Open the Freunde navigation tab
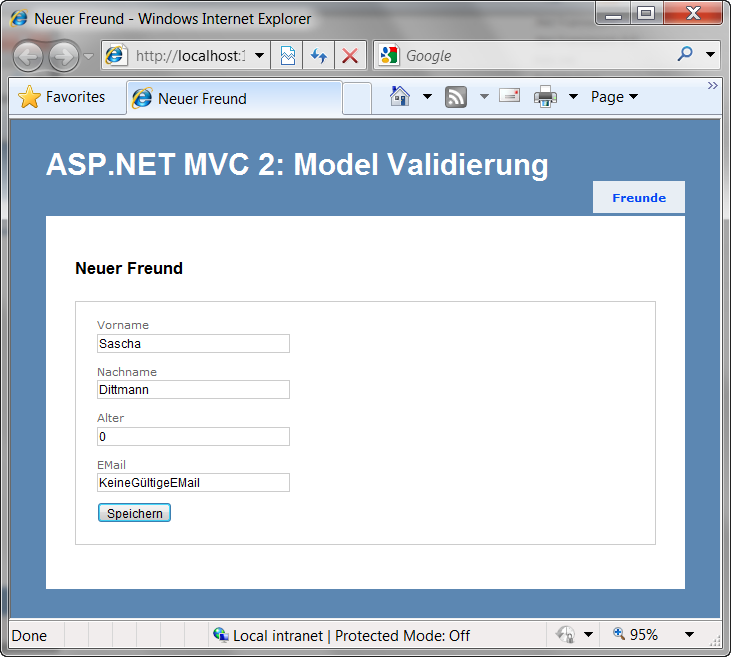The image size is (731, 657). (639, 198)
